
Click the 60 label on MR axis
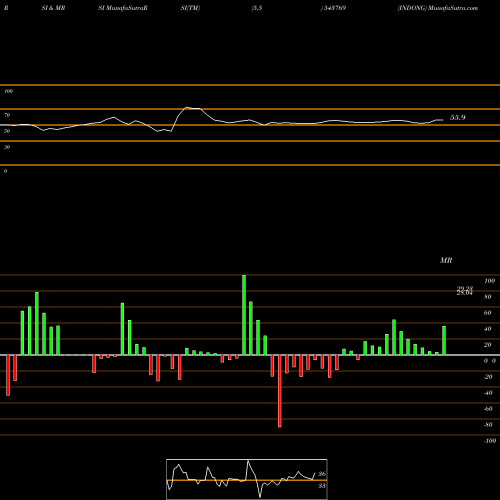coord(488,313)
